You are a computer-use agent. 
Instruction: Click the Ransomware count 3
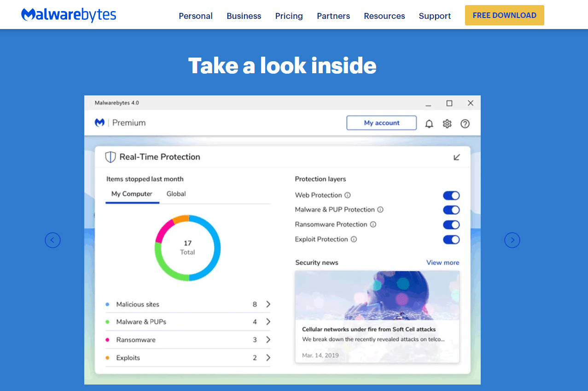pyautogui.click(x=255, y=340)
